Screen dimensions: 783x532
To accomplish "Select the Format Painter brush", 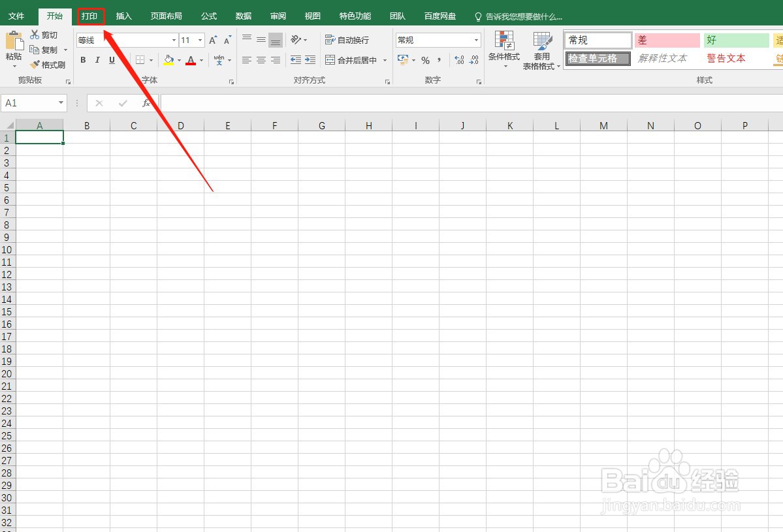I will [35, 65].
